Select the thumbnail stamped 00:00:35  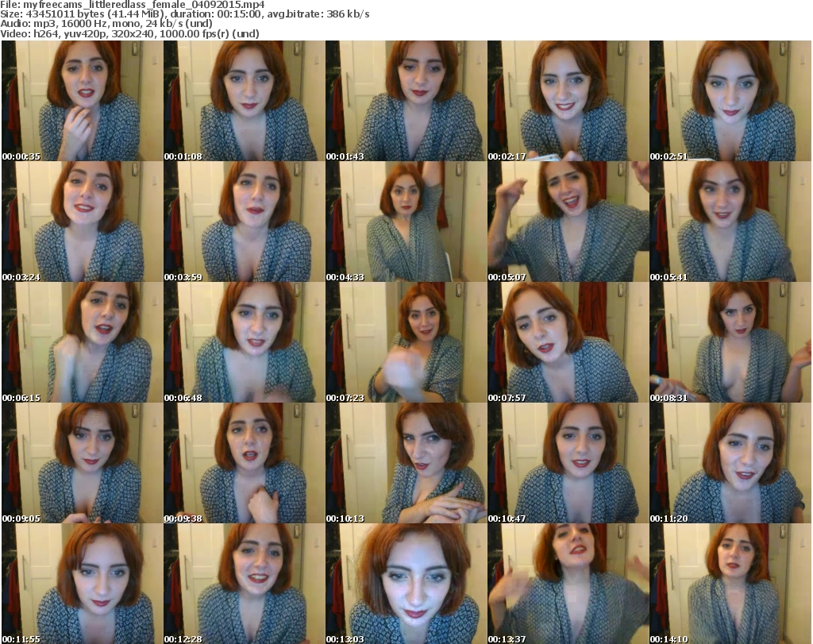(x=82, y=101)
